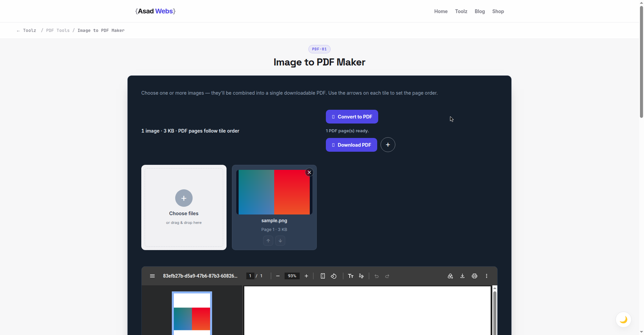This screenshot has width=644, height=335.
Task: Open the Shop page
Action: point(498,11)
